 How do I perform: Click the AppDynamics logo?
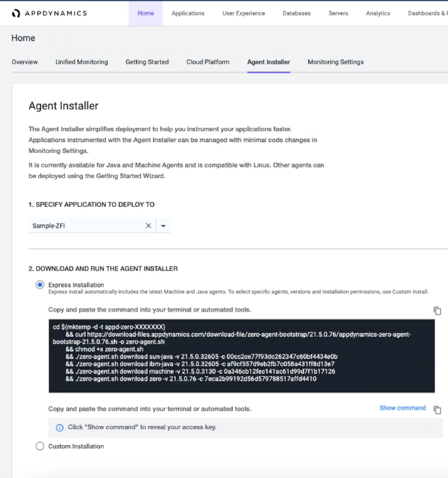(49, 13)
